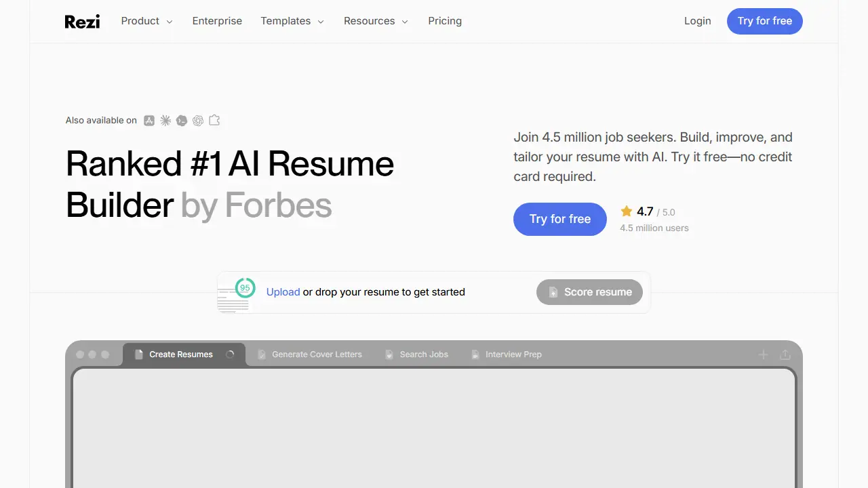Click the '4.5 million users' text
Image resolution: width=868 pixels, height=488 pixels.
(654, 228)
